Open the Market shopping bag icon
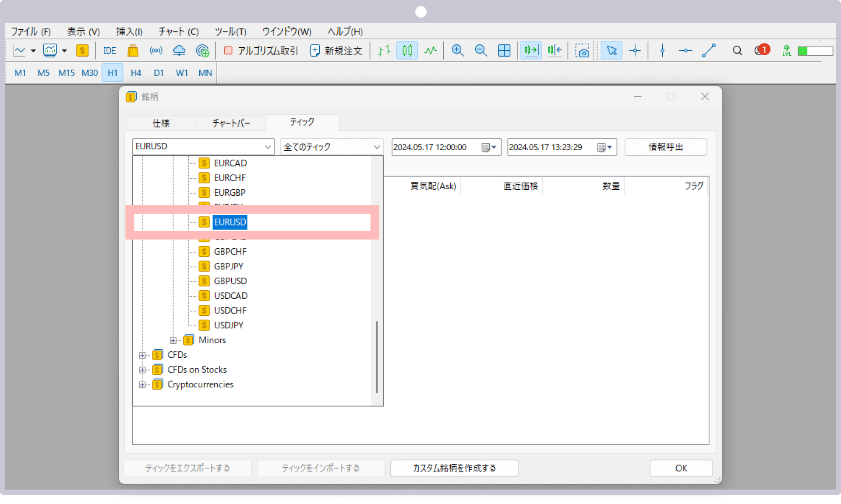Screen dimensions: 841x504 click(133, 51)
